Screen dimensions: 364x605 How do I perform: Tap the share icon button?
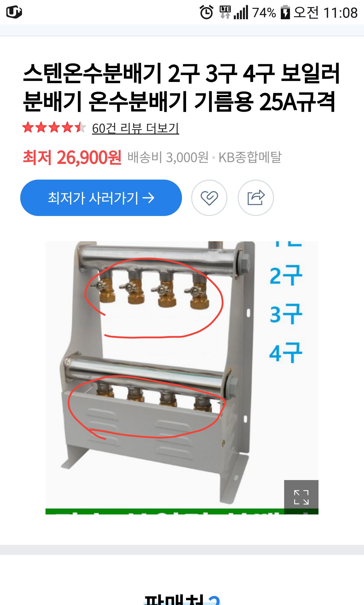click(x=256, y=198)
